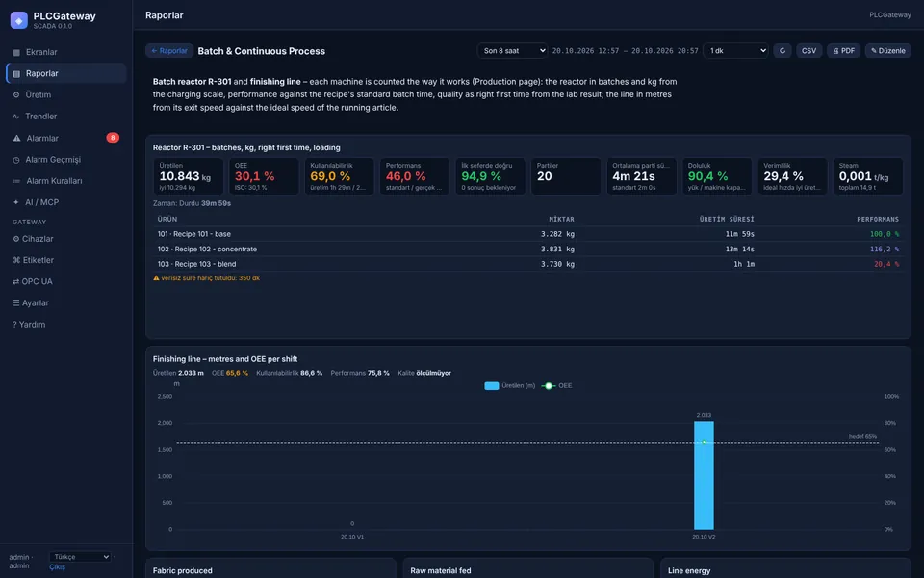Select row 103 · Recipe 103 - blend

528,264
